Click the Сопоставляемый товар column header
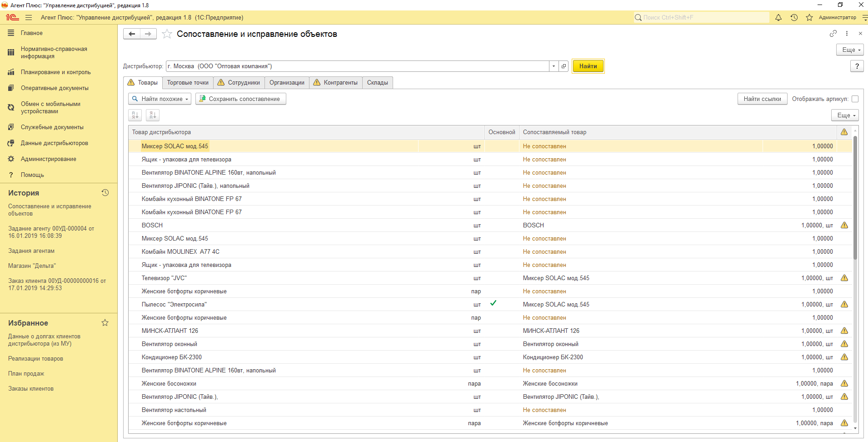 (x=678, y=132)
